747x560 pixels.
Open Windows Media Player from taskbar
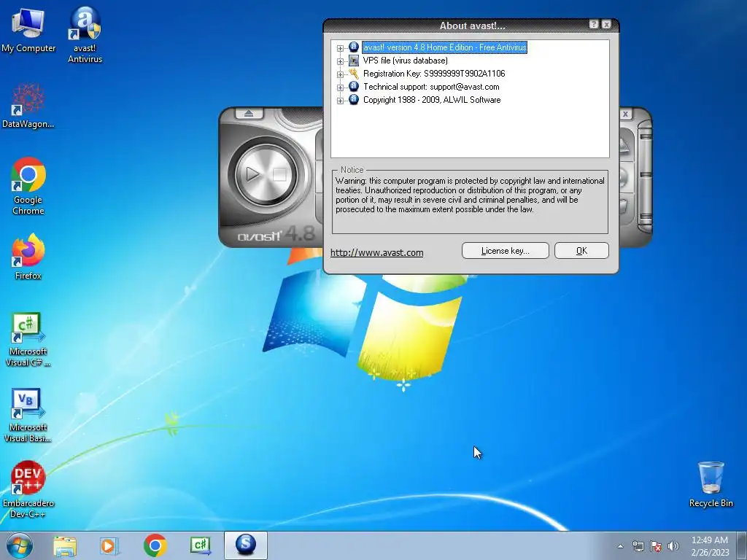[x=109, y=545]
